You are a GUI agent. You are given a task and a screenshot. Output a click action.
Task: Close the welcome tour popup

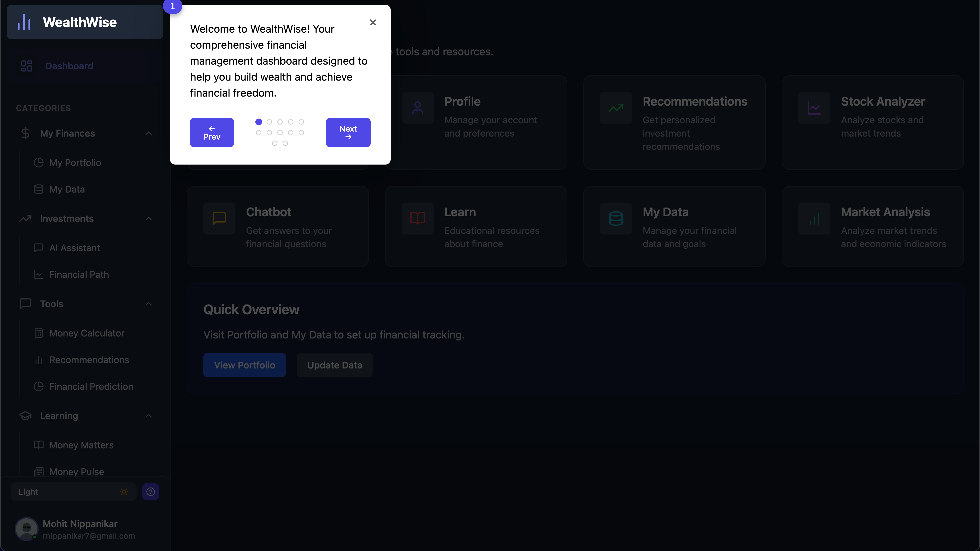(x=373, y=22)
